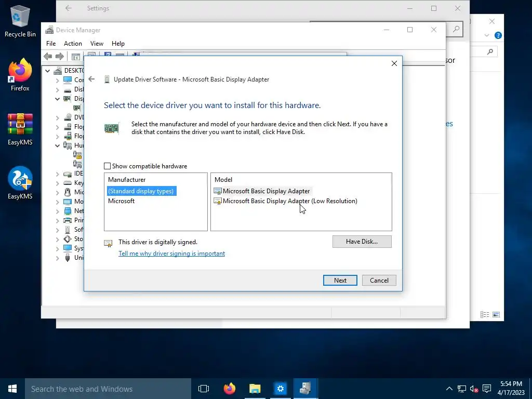Image resolution: width=532 pixels, height=399 pixels.
Task: Select the EasyKMS application icon on desktop
Action: [20, 183]
